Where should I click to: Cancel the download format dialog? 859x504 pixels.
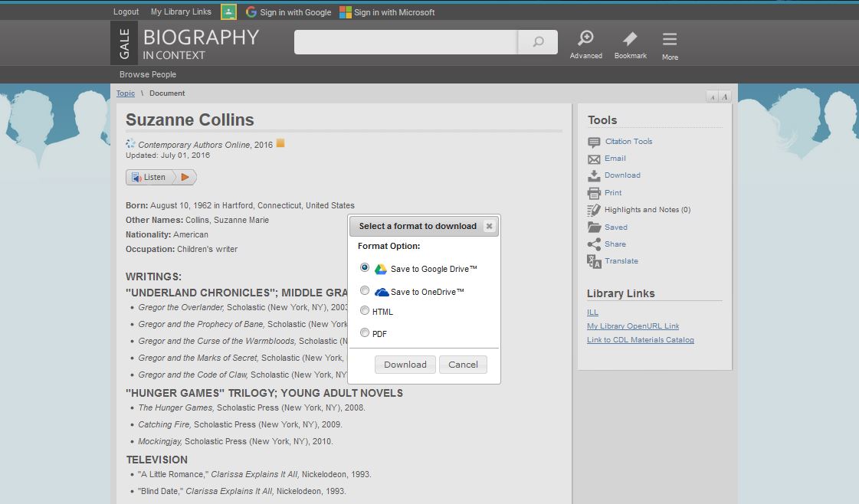(463, 365)
